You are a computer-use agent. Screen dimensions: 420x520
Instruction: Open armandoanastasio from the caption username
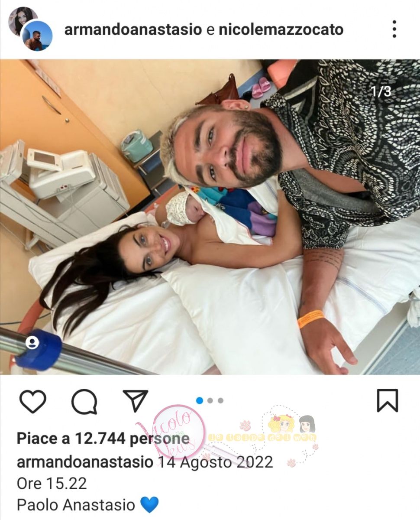click(85, 462)
